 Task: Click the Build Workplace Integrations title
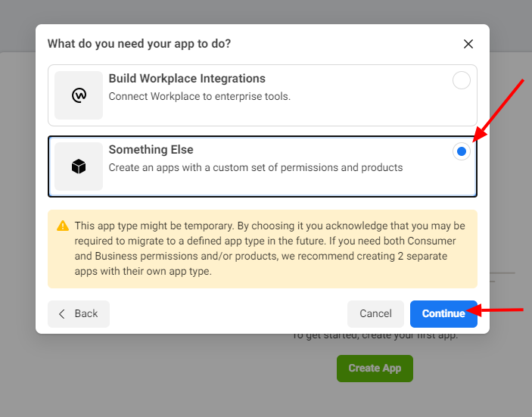click(187, 79)
